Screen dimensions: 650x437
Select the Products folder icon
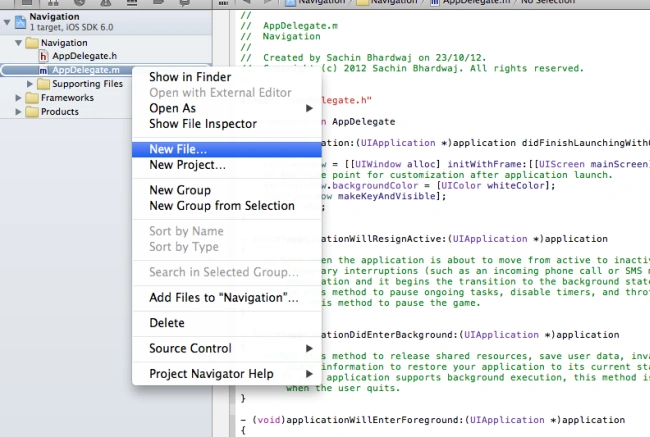click(32, 112)
